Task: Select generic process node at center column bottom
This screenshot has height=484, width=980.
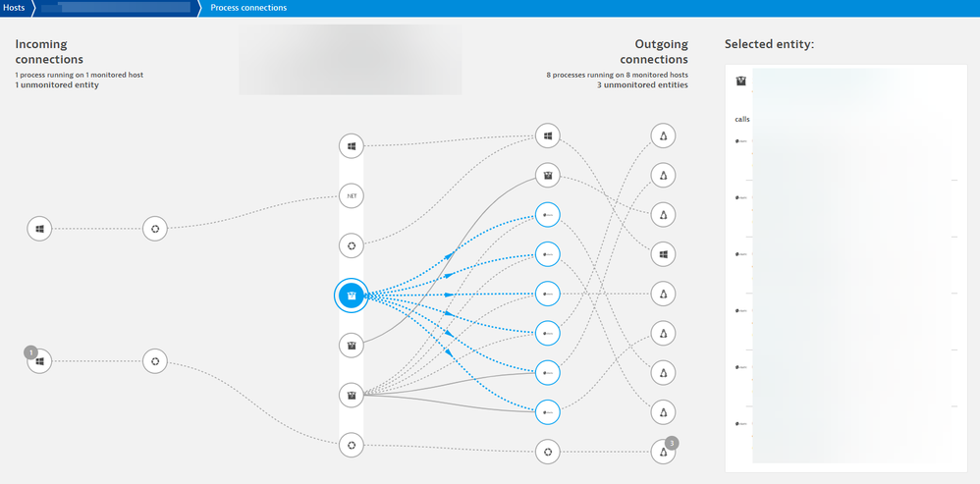Action: click(x=352, y=446)
